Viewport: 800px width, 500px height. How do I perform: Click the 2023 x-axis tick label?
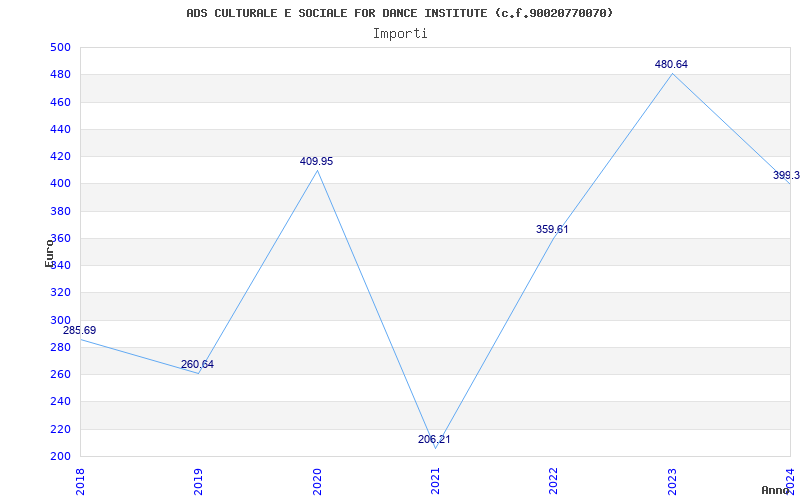click(x=672, y=481)
